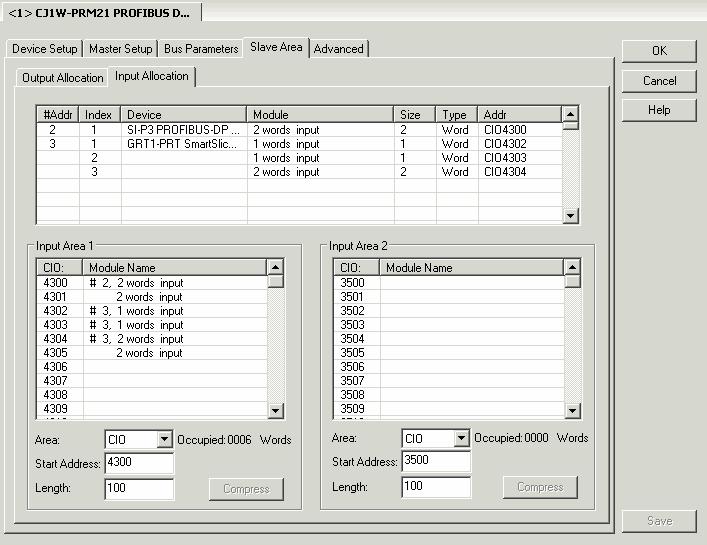Click Module Name header in Input Area 1
The height and width of the screenshot is (545, 707).
(x=175, y=267)
